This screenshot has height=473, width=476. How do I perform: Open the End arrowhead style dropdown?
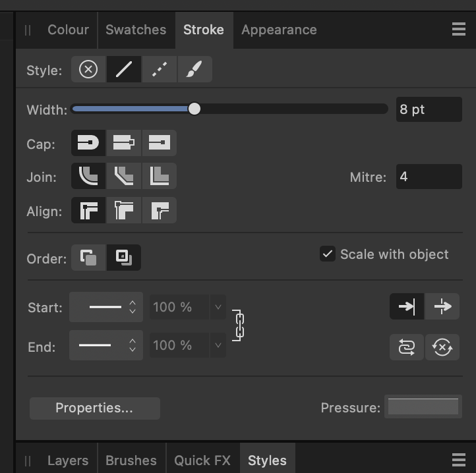pos(106,345)
